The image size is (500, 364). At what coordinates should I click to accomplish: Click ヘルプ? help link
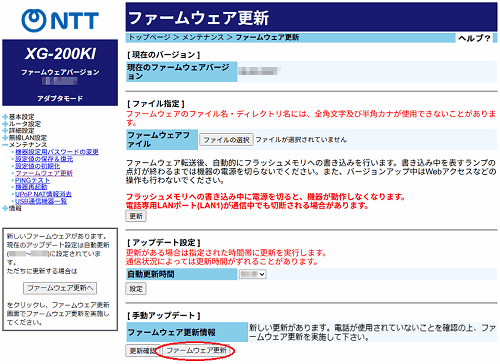(474, 38)
